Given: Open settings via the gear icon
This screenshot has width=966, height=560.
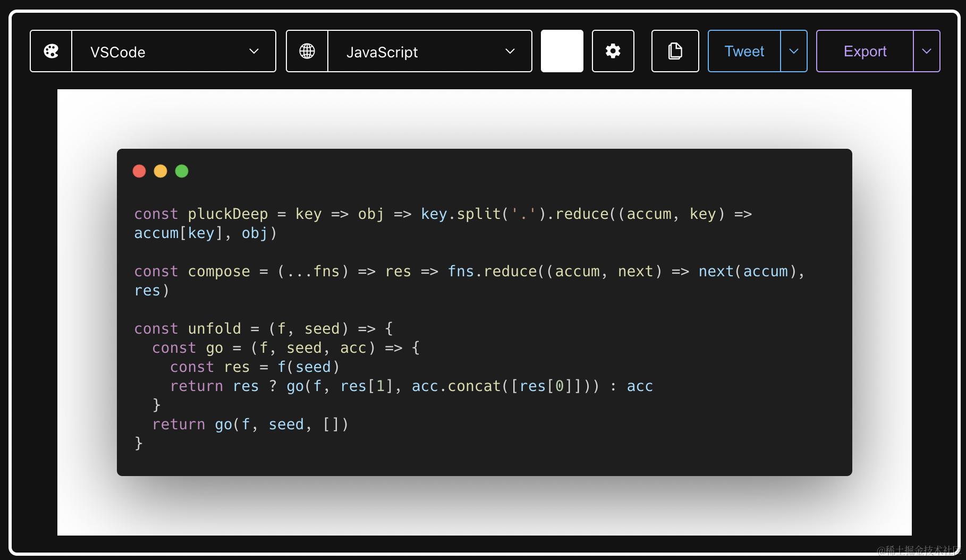Looking at the screenshot, I should (613, 51).
